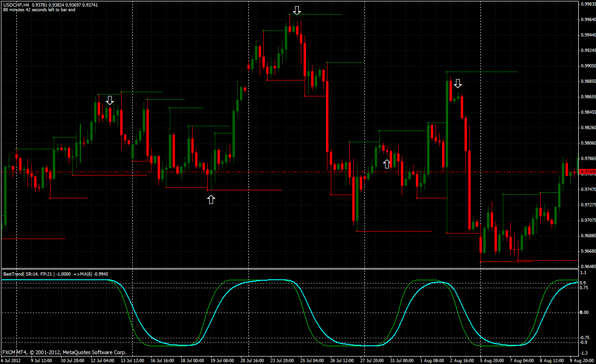Click the 0.97470 price axis label

click(588, 189)
